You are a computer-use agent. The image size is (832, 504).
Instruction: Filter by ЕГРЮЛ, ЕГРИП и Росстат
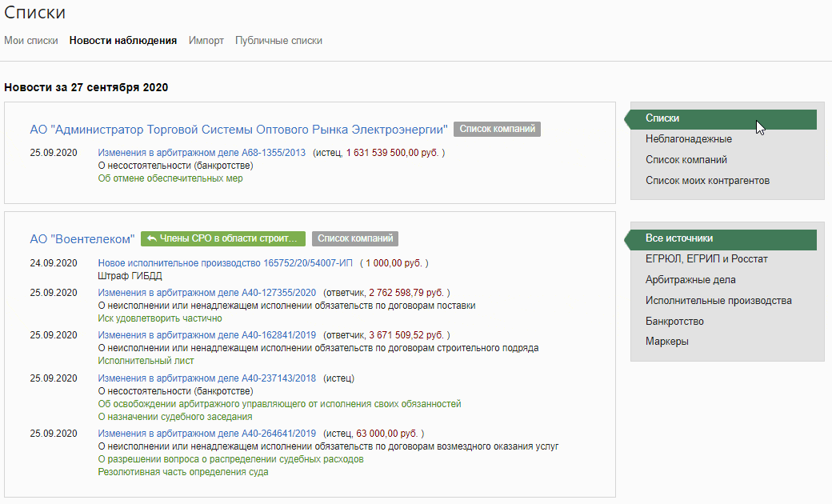pyautogui.click(x=706, y=259)
